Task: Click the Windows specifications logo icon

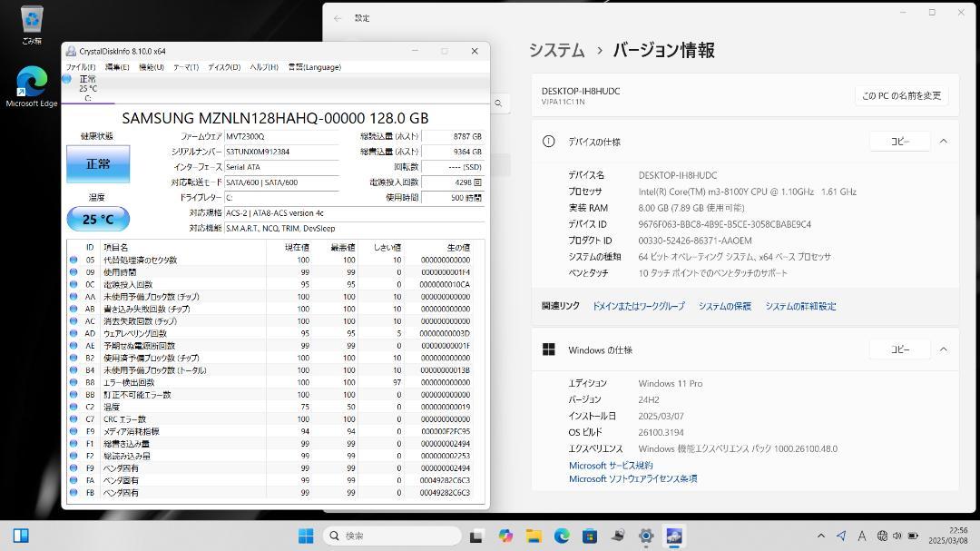Action: (x=549, y=349)
